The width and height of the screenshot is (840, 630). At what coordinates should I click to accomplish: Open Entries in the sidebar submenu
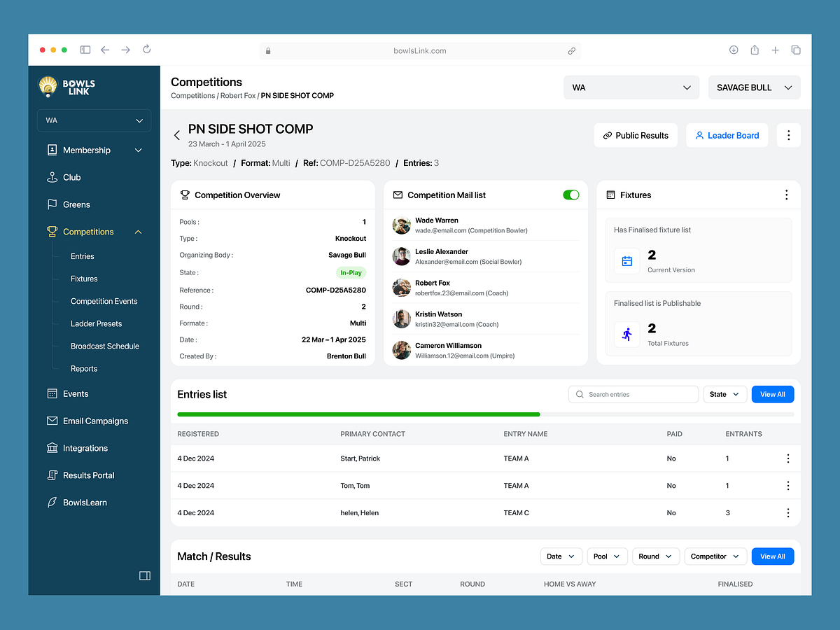point(83,256)
